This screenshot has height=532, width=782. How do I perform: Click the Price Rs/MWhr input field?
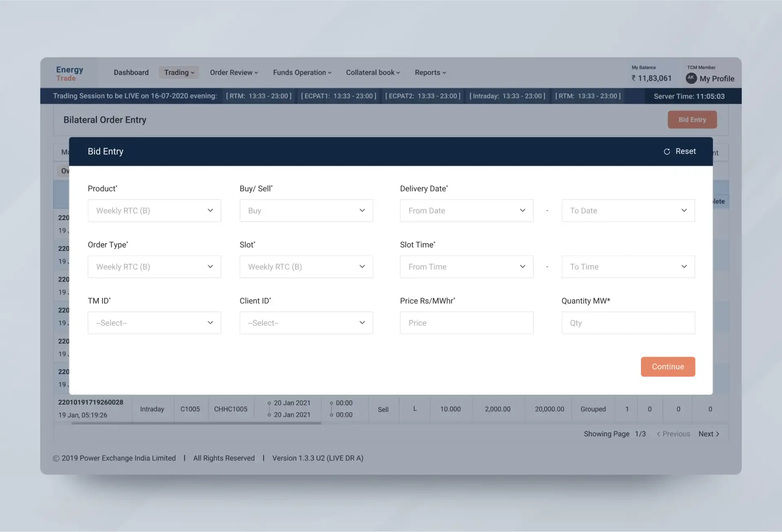(x=467, y=322)
